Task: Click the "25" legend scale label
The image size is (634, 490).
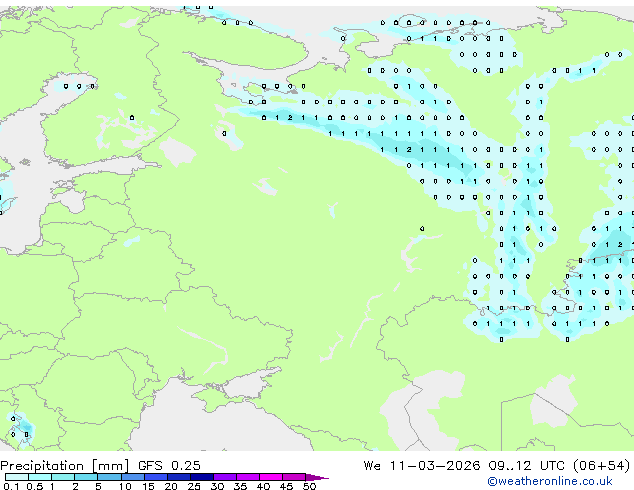Action: point(194,486)
